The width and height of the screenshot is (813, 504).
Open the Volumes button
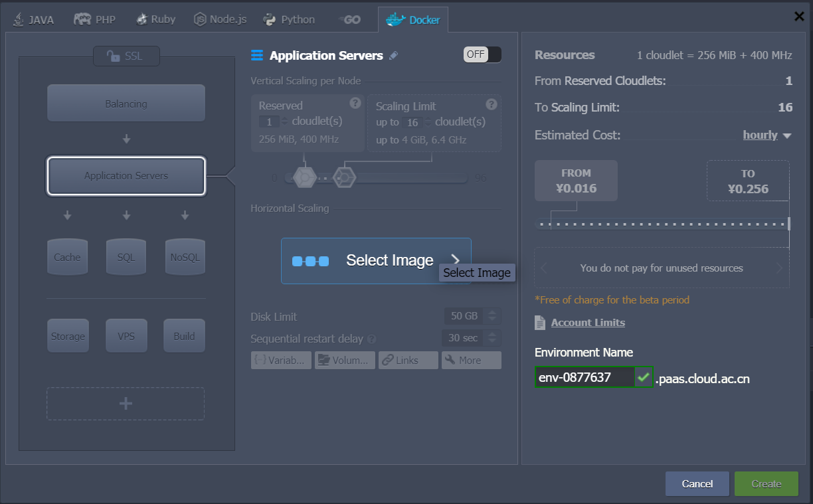tap(345, 360)
